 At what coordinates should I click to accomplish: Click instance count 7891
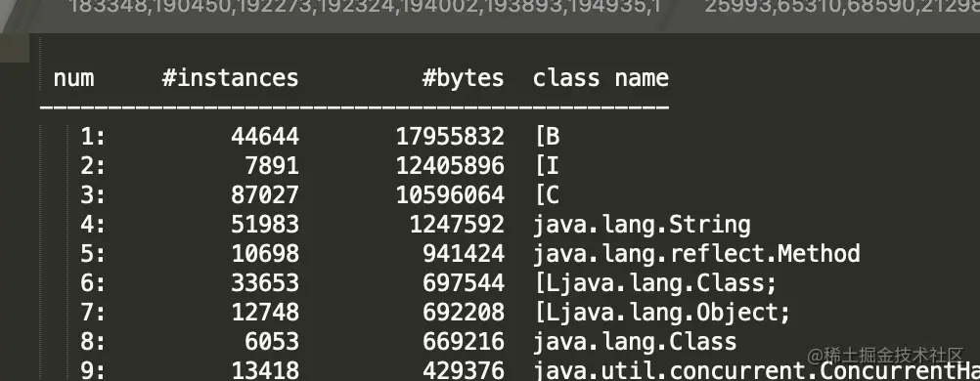tap(272, 165)
